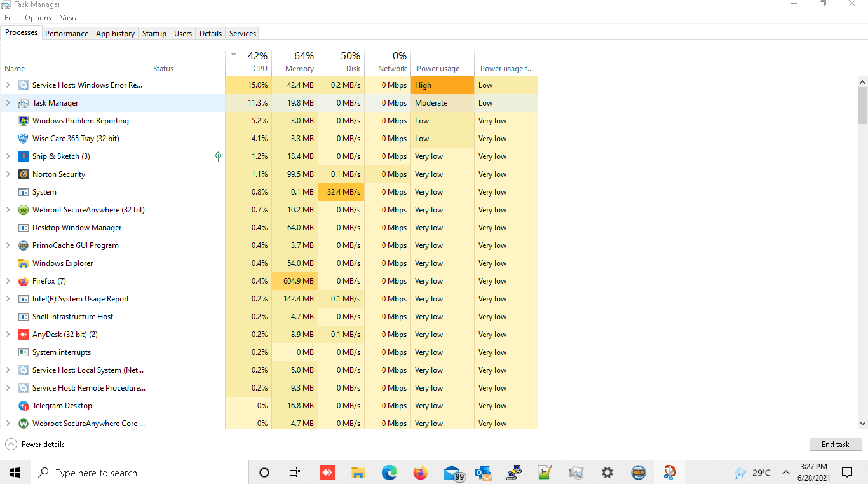Click the green leaf suspended status icon

coord(218,156)
